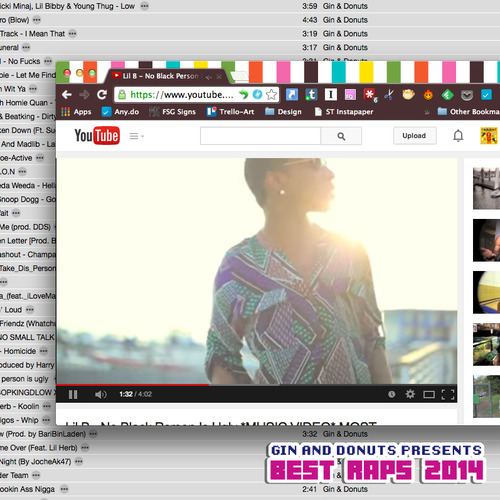
Task: Open a new browser tab
Action: [239, 77]
